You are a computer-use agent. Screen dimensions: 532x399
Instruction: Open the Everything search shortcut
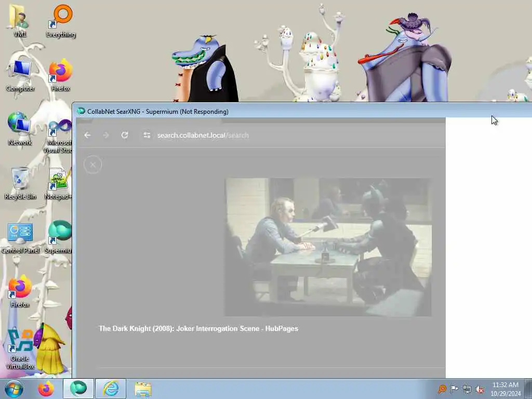tap(60, 20)
